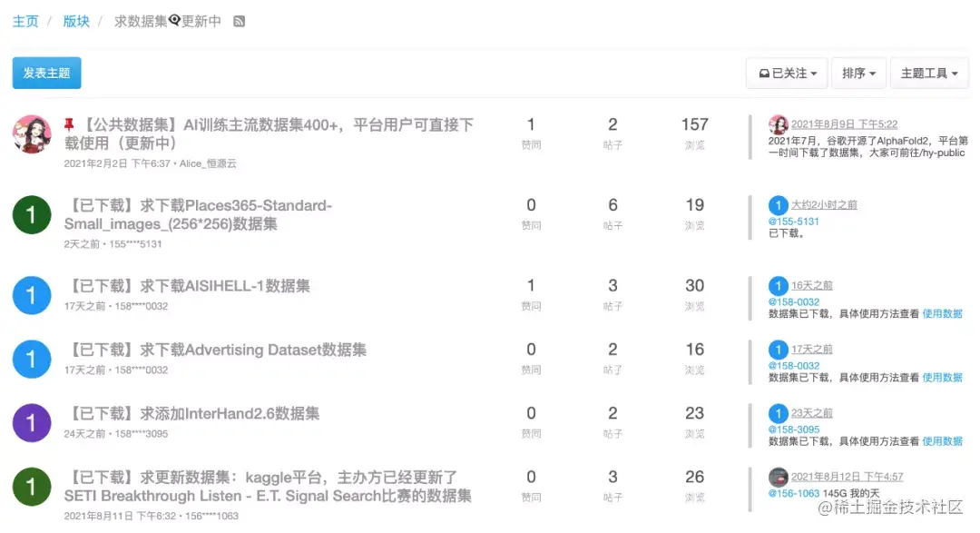Click the 157 view count
Image resolution: width=980 pixels, height=533 pixels.
click(694, 124)
